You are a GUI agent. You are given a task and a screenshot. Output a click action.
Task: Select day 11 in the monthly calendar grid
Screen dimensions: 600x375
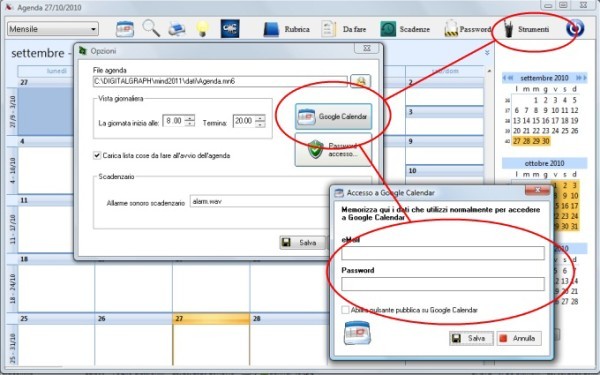pyautogui.click(x=46, y=200)
